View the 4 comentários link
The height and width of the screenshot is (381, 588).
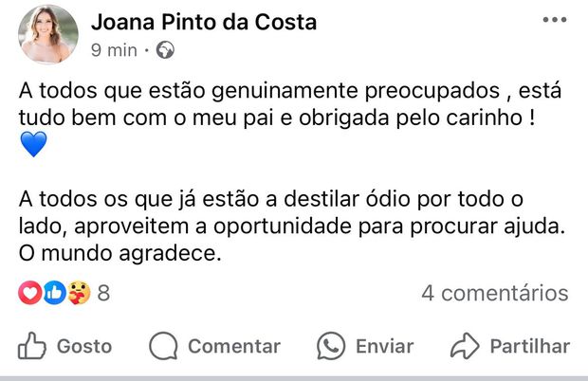(494, 294)
